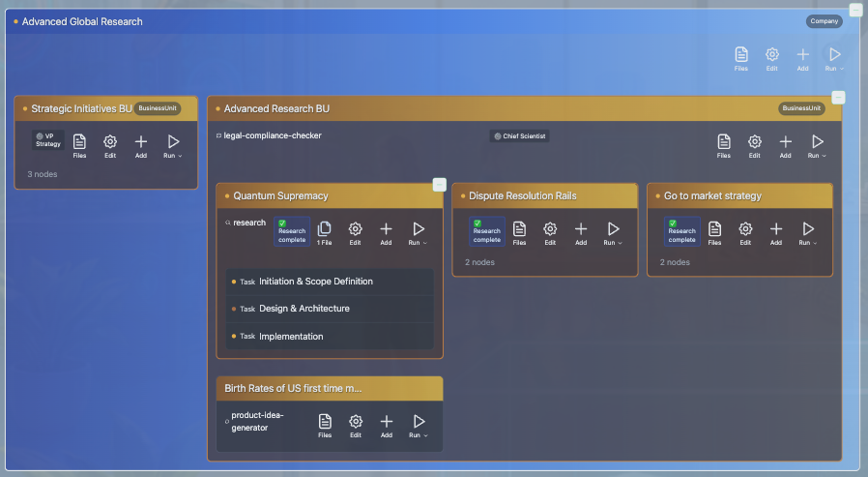
Task: Click the Advanced Research BU title
Action: pos(276,108)
